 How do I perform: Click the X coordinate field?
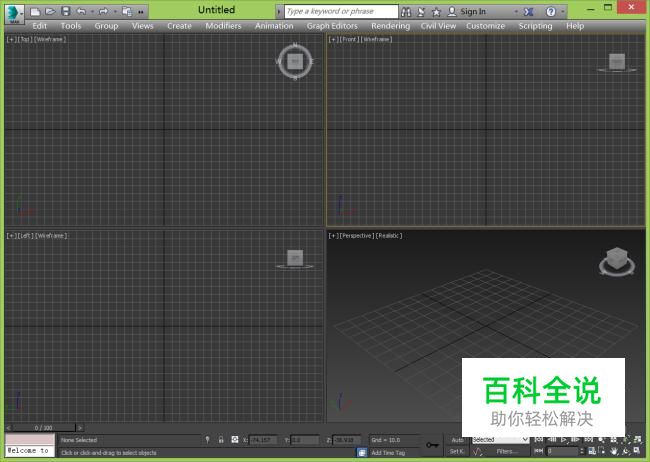[x=262, y=440]
